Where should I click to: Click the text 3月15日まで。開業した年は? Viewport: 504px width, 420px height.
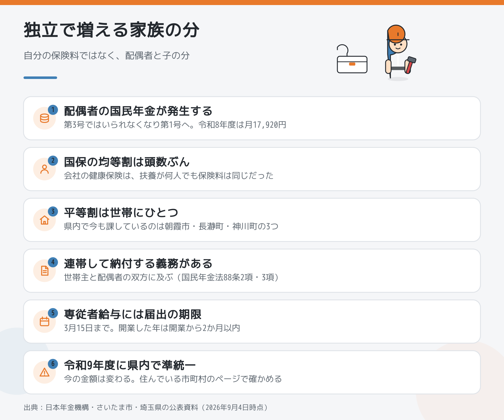[x=152, y=328]
